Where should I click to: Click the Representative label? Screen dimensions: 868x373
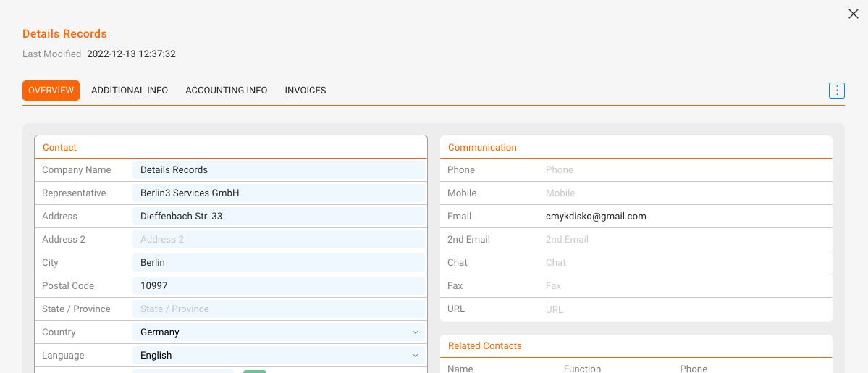pyautogui.click(x=74, y=193)
